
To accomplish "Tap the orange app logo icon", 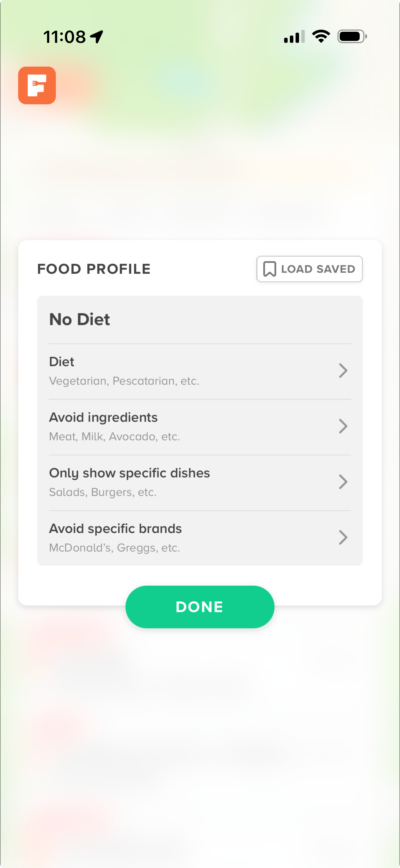I will pos(37,85).
